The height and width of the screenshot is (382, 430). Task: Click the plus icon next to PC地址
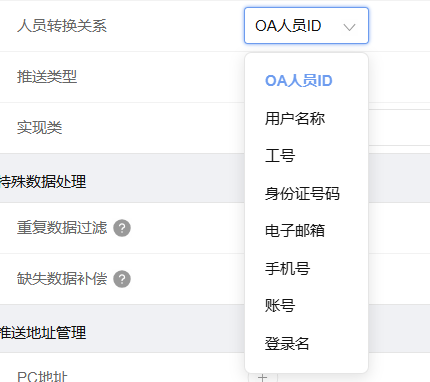(x=263, y=377)
